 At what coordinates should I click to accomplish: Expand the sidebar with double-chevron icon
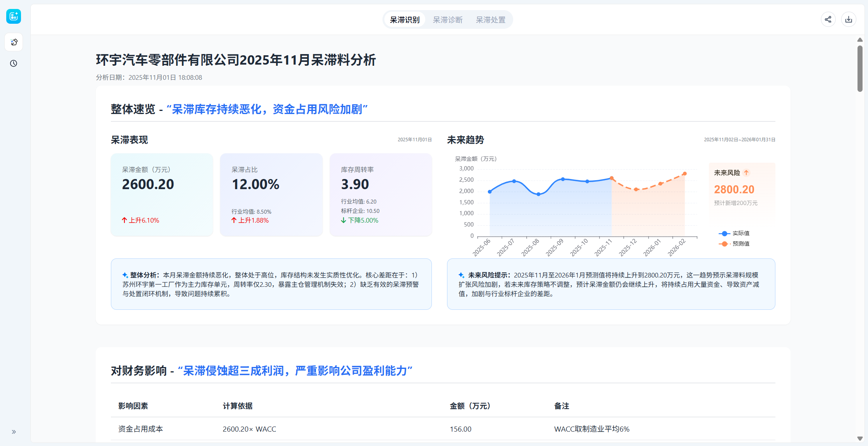14,432
